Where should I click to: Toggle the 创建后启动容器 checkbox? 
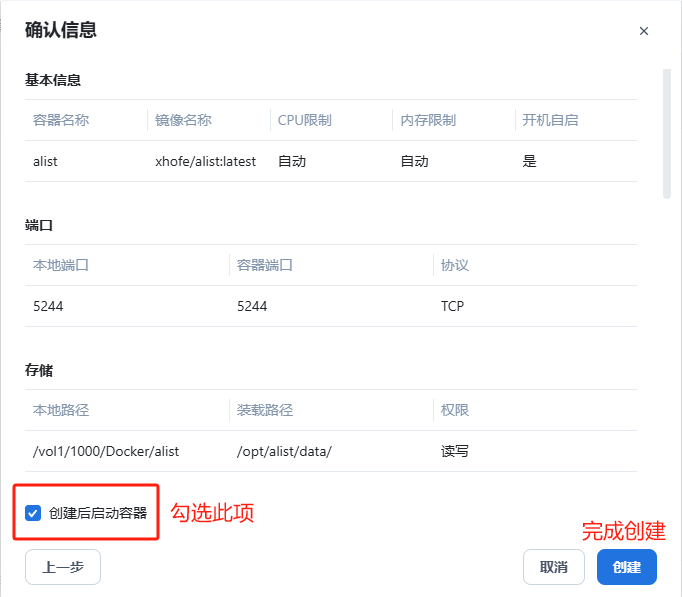tap(33, 513)
